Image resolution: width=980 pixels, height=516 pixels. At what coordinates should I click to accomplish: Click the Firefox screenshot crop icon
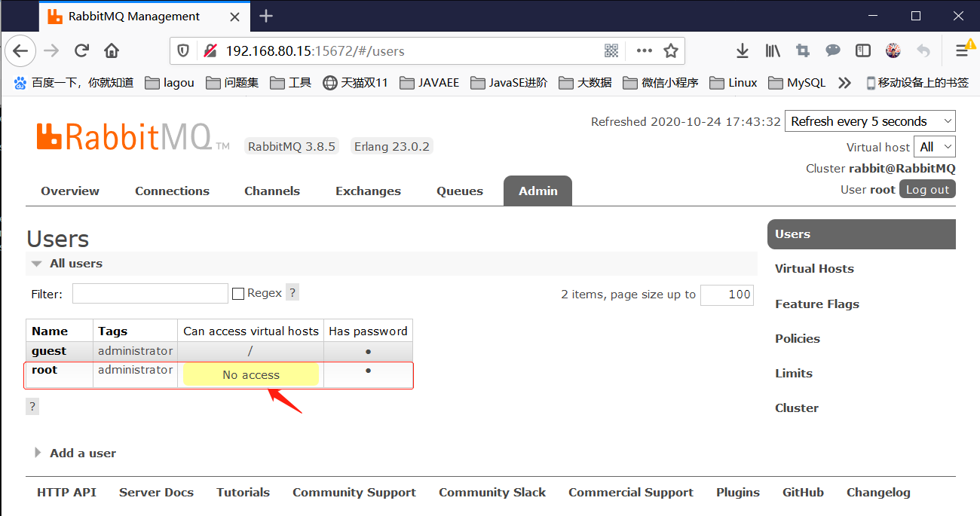[x=802, y=50]
